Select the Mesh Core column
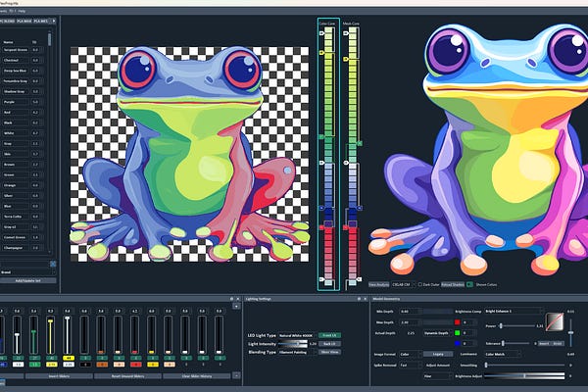Screen dimensions: 588x392 [352, 154]
